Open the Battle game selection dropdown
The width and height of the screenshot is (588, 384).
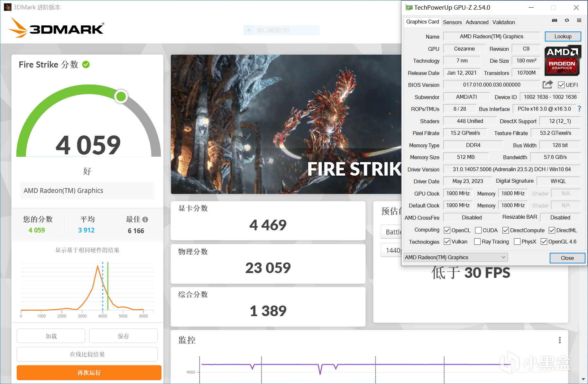pyautogui.click(x=391, y=232)
